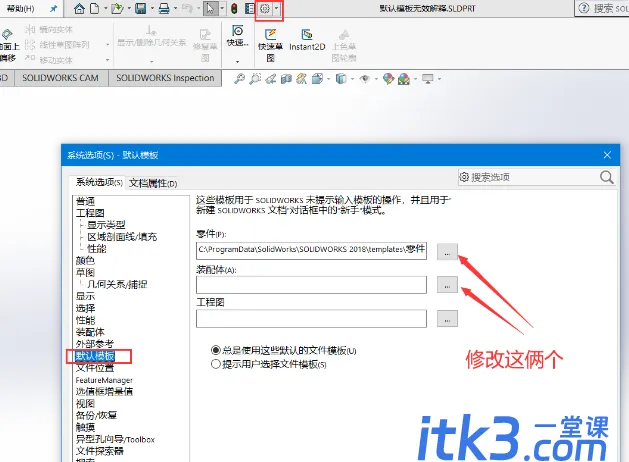This screenshot has width=629, height=462.
Task: Click the Print icon
Action: coord(164,8)
